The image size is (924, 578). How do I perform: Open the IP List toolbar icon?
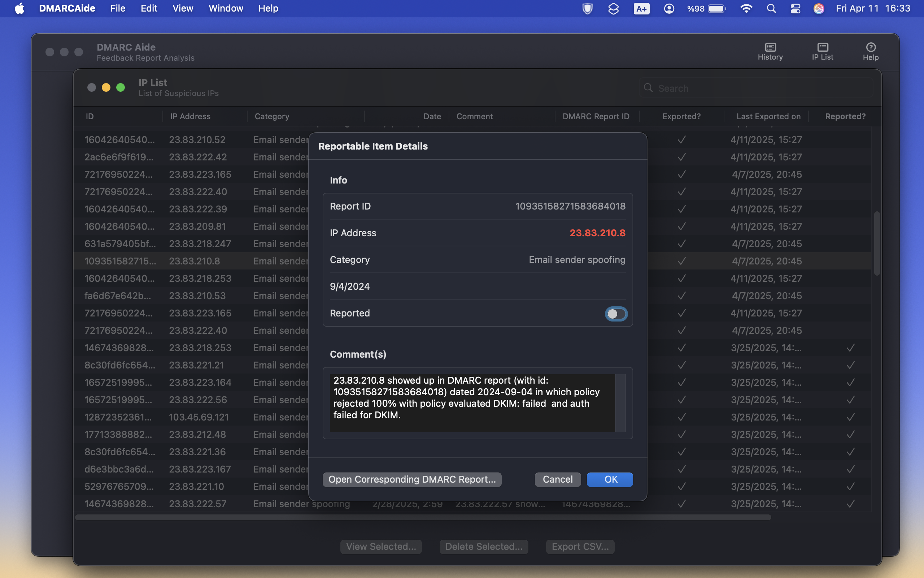[823, 52]
